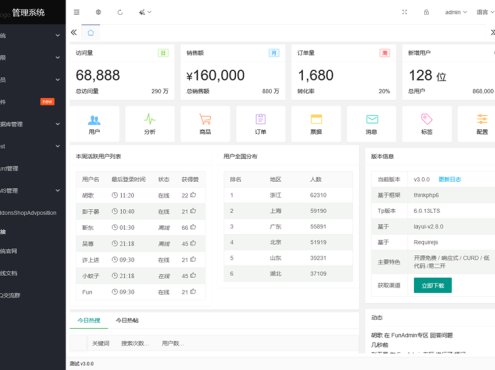495x370 pixels.
Task: Expand the second sidebar menu chevron
Action: tap(58, 57)
